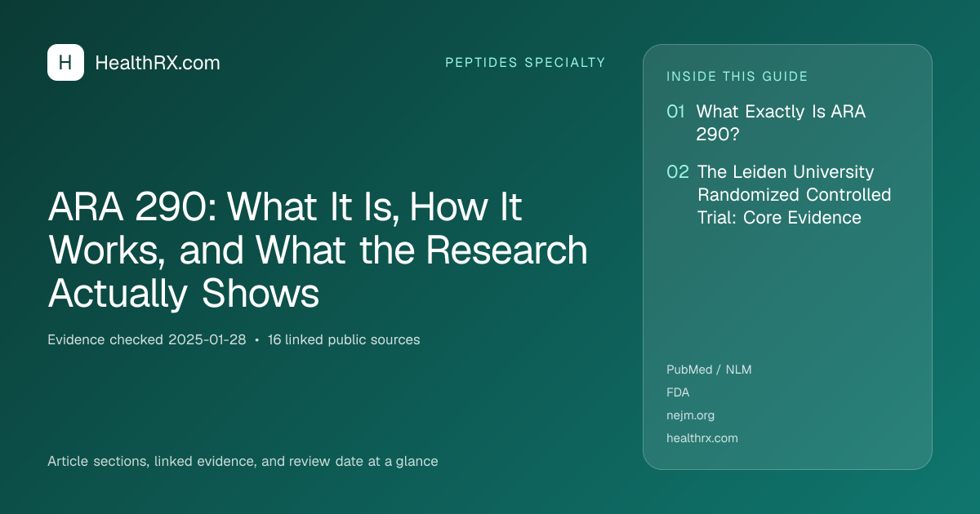Open section 01 What Exactly Is ARA 290?

[766, 123]
